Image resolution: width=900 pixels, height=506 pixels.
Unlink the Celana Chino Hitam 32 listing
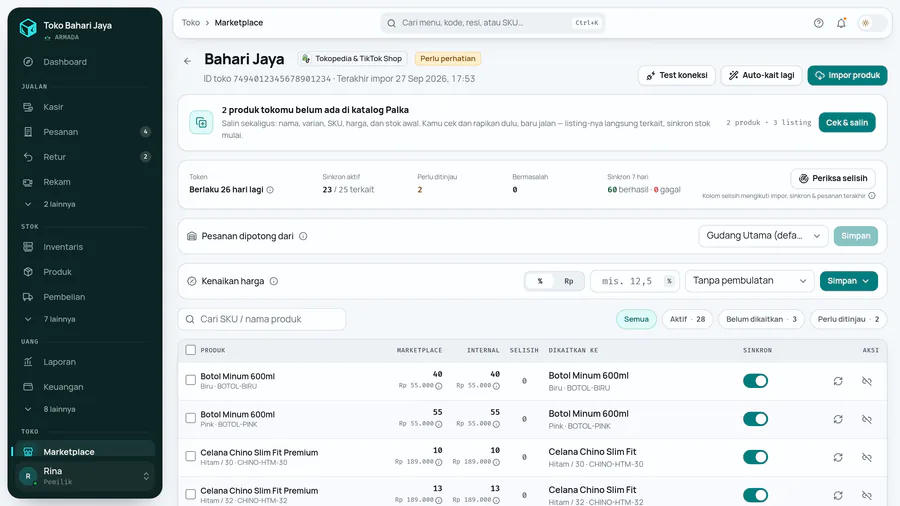(867, 495)
